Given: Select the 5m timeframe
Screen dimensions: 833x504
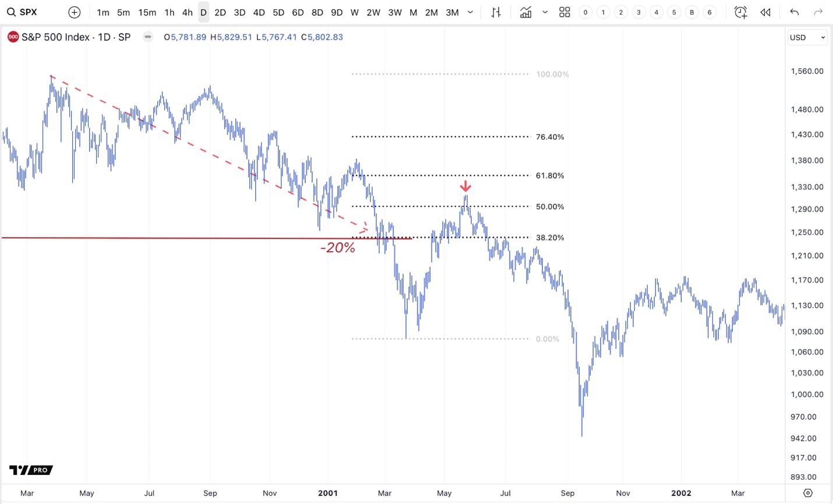Looking at the screenshot, I should click(123, 12).
